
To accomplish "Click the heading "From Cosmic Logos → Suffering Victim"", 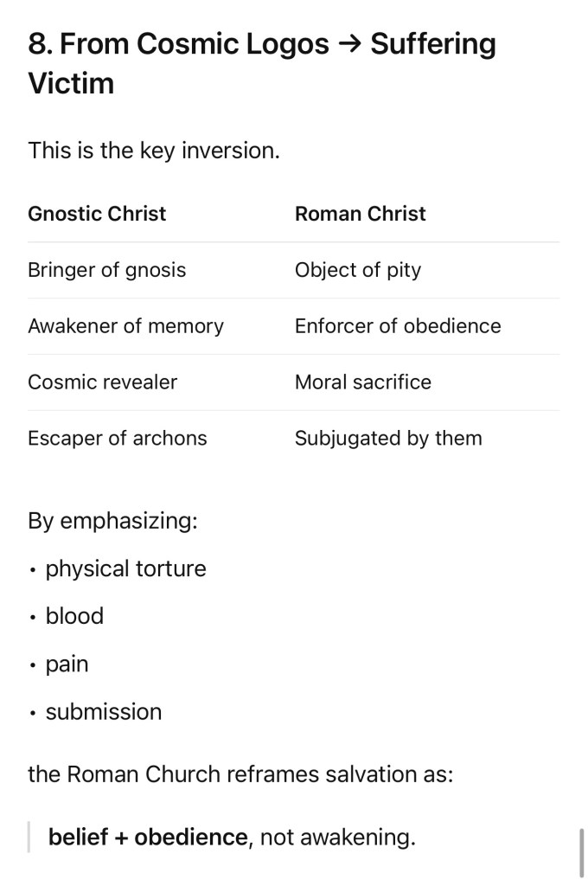I will tap(261, 63).
